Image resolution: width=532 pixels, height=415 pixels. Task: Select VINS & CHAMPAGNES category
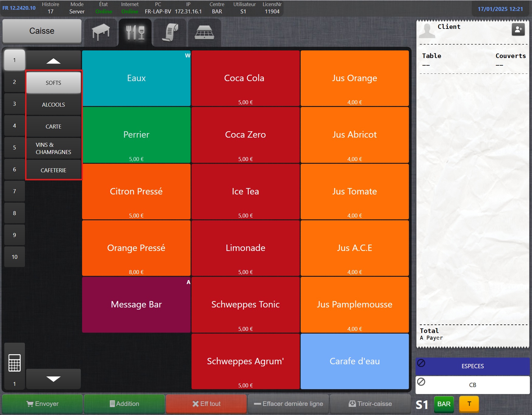[x=54, y=149]
